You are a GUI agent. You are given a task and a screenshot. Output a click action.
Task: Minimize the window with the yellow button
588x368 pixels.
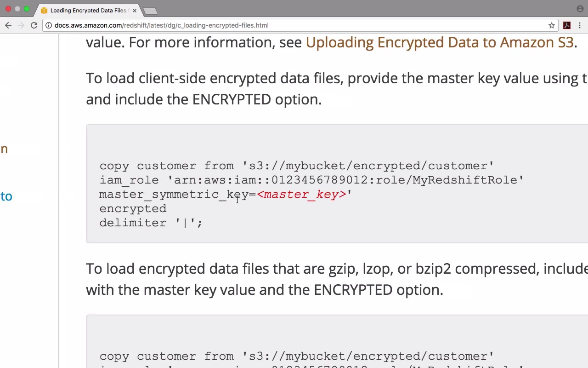point(17,9)
